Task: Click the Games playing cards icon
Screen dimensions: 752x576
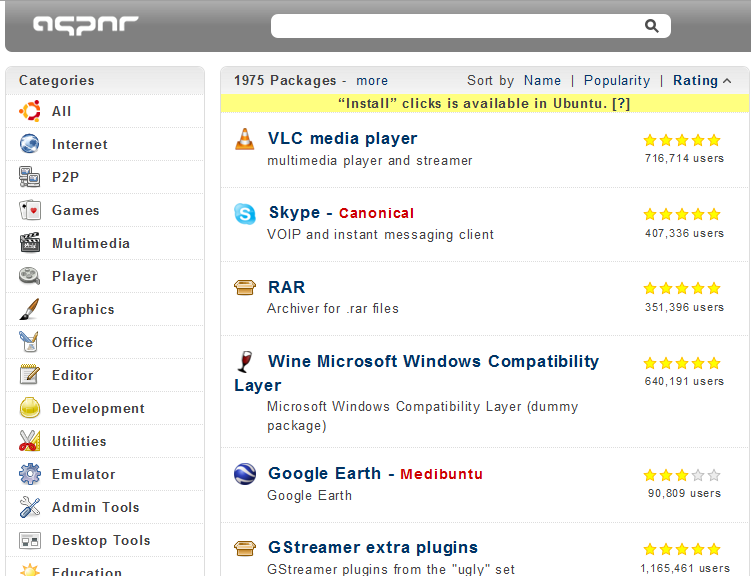Action: pos(30,210)
